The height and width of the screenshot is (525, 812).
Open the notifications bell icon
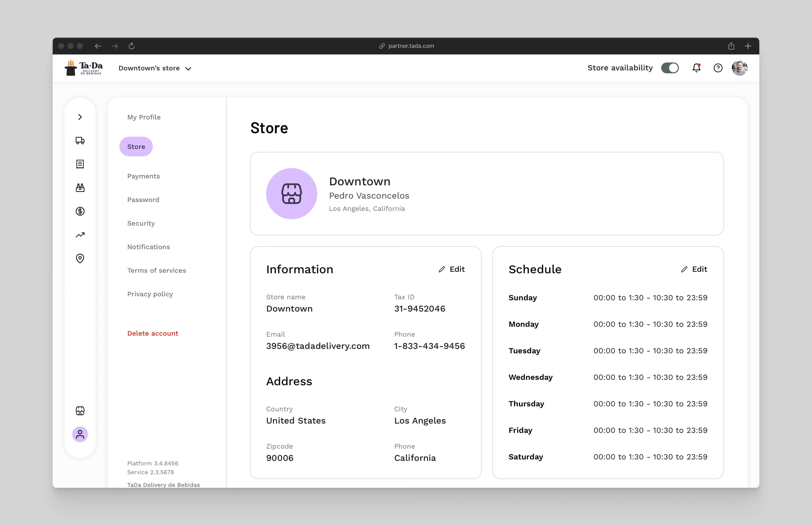697,68
